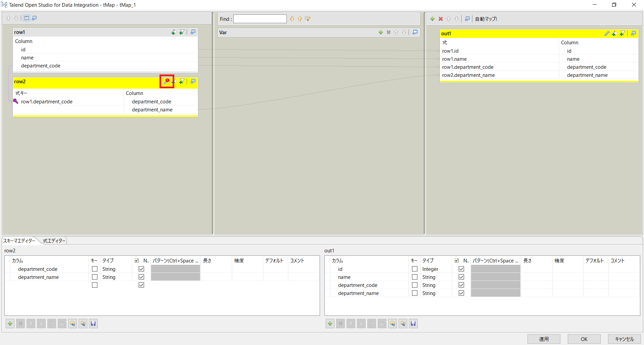Focus the Find text field
644x345 pixels.
[260, 19]
